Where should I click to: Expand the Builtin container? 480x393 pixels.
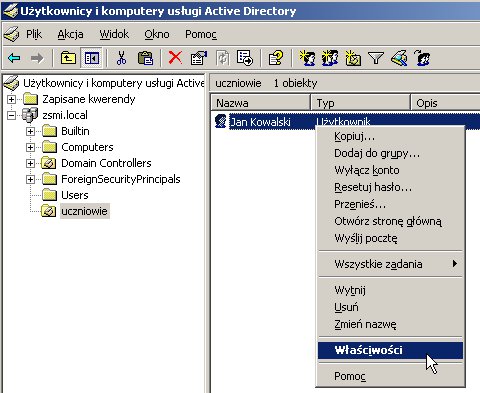coord(30,131)
